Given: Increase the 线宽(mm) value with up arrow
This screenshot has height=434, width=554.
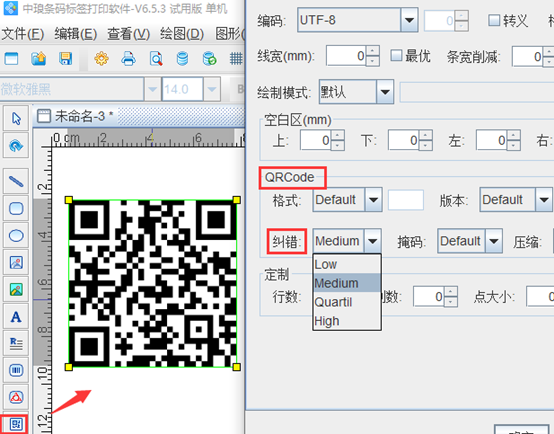Looking at the screenshot, I should pyautogui.click(x=373, y=51).
